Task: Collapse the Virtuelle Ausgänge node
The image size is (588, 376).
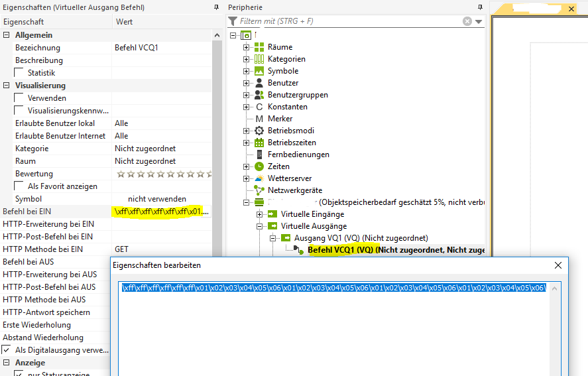Action: tap(259, 226)
